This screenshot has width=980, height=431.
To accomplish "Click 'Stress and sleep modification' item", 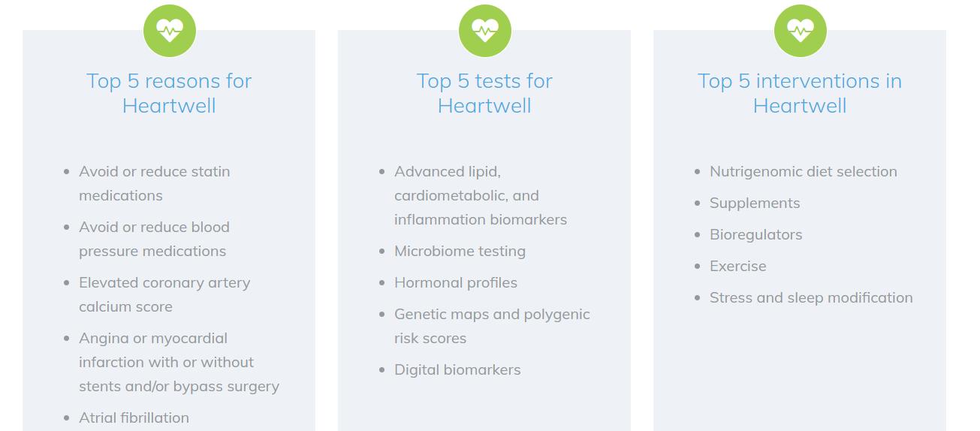I will click(x=811, y=297).
